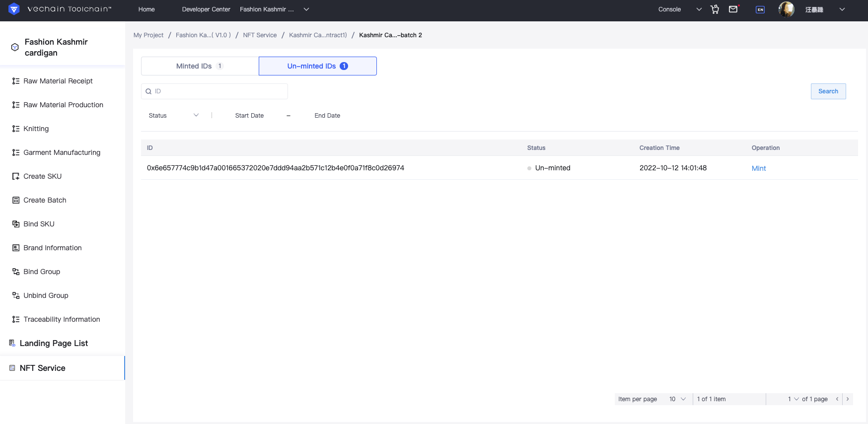This screenshot has height=424, width=868.
Task: Open Raw Material Receipt menu item
Action: tap(58, 81)
